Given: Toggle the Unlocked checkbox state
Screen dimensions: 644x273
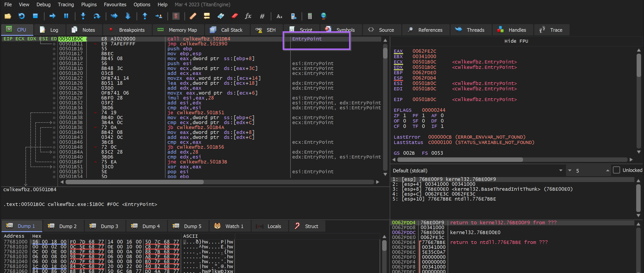Looking at the screenshot, I should (x=615, y=170).
